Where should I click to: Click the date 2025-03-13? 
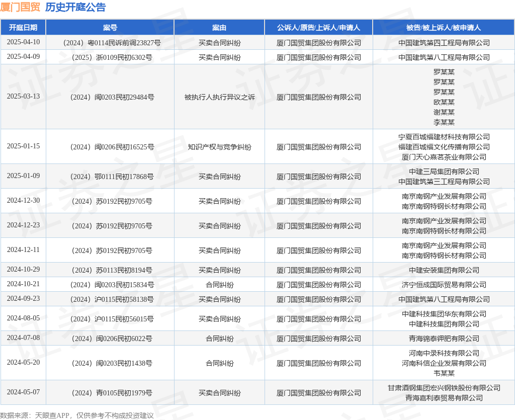(23, 96)
